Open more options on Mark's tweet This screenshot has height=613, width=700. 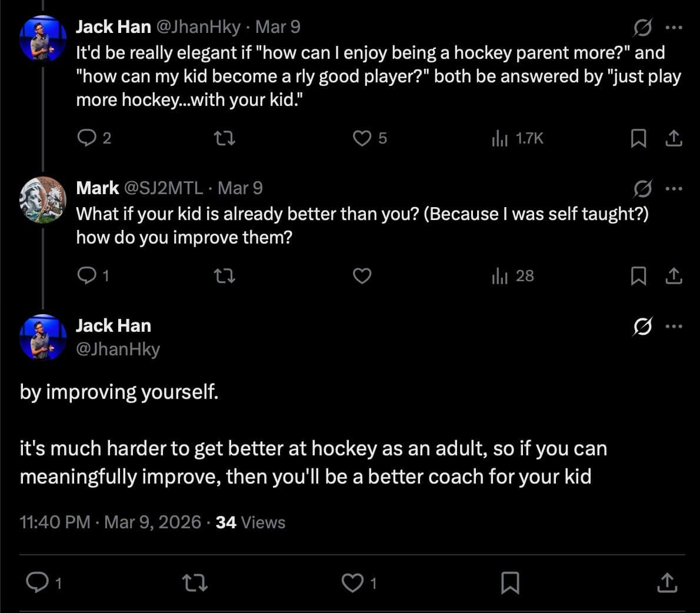coord(674,189)
